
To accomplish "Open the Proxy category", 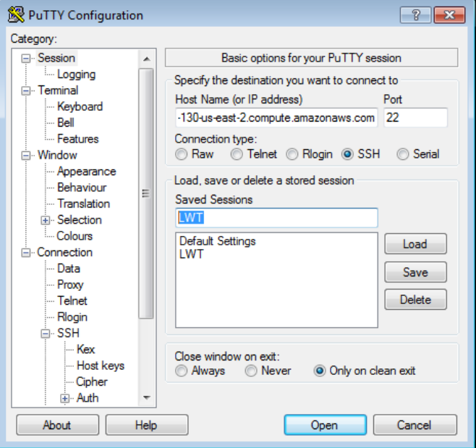I will click(x=70, y=285).
